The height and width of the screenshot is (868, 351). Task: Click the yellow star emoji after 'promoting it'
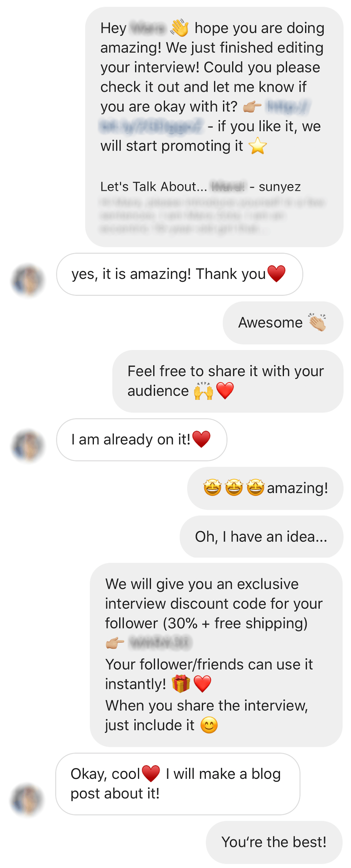coord(258,146)
